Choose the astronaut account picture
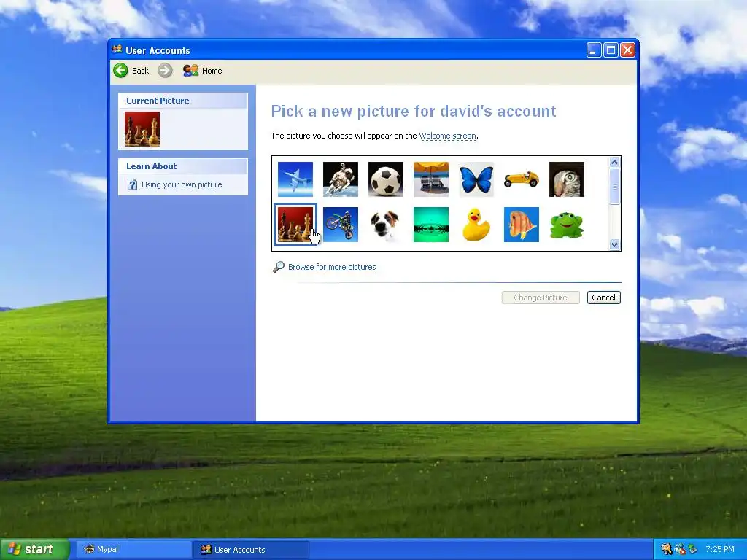 [x=341, y=179]
